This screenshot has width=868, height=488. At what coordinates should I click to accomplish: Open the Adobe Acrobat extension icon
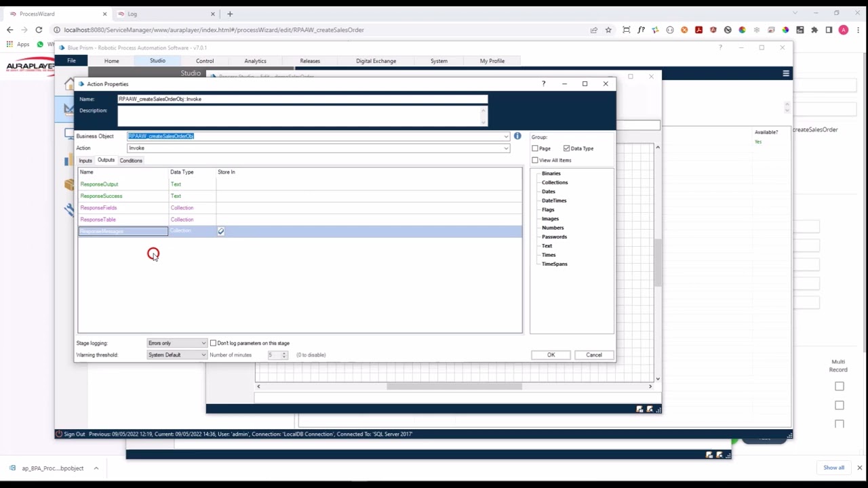[x=698, y=30]
